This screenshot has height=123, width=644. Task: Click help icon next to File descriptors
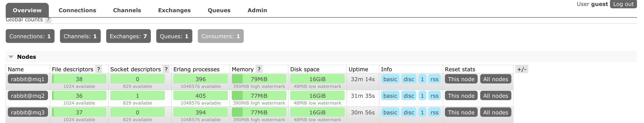coord(99,69)
